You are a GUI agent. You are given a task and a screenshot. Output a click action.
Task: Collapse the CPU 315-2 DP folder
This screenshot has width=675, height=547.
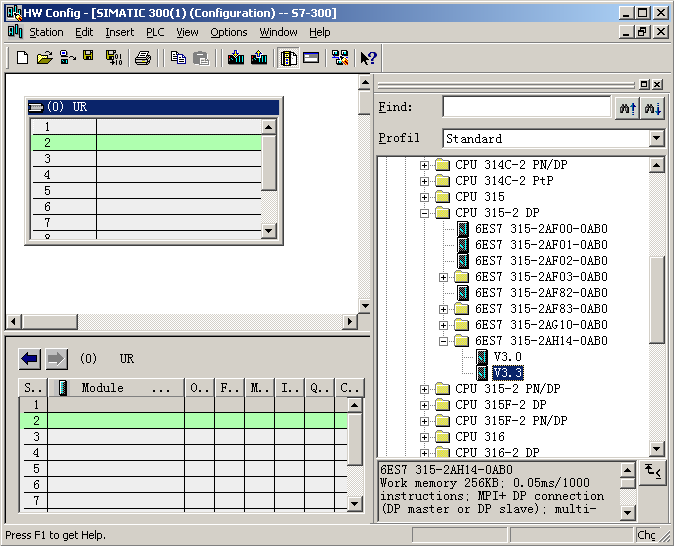(x=425, y=213)
